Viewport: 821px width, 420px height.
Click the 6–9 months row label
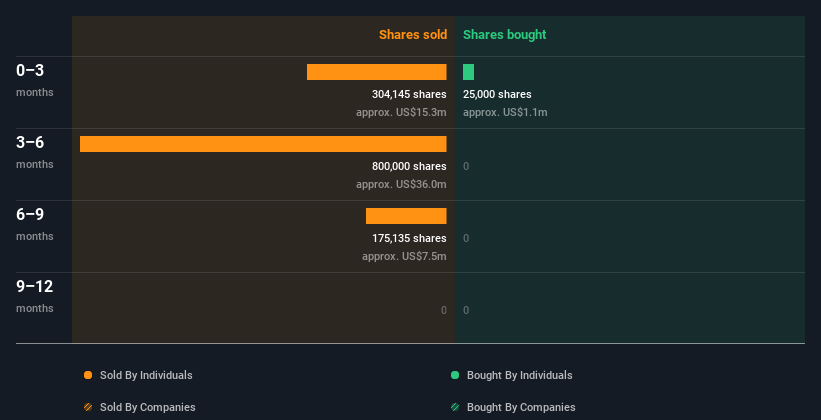[35, 224]
